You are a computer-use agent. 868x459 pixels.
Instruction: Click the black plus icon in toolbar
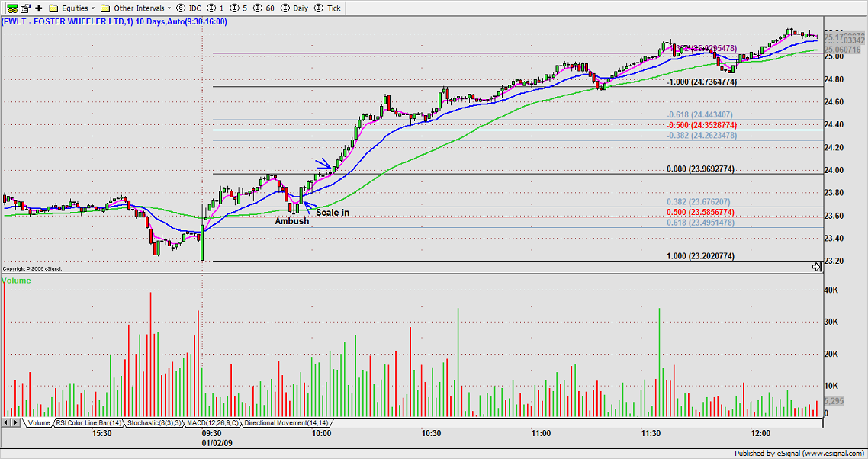point(39,8)
